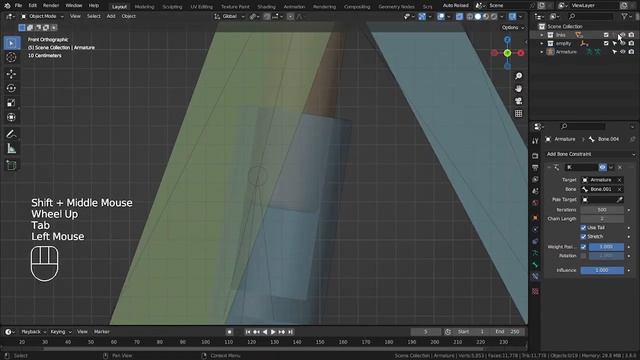This screenshot has height=360, width=640.
Task: Switch to the Sculpting workspace tab
Action: tap(172, 7)
